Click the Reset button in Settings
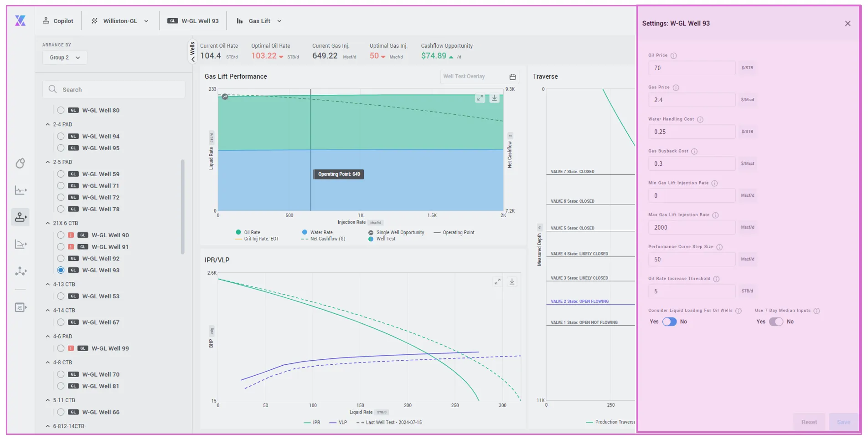This screenshot has height=439, width=868. [809, 422]
